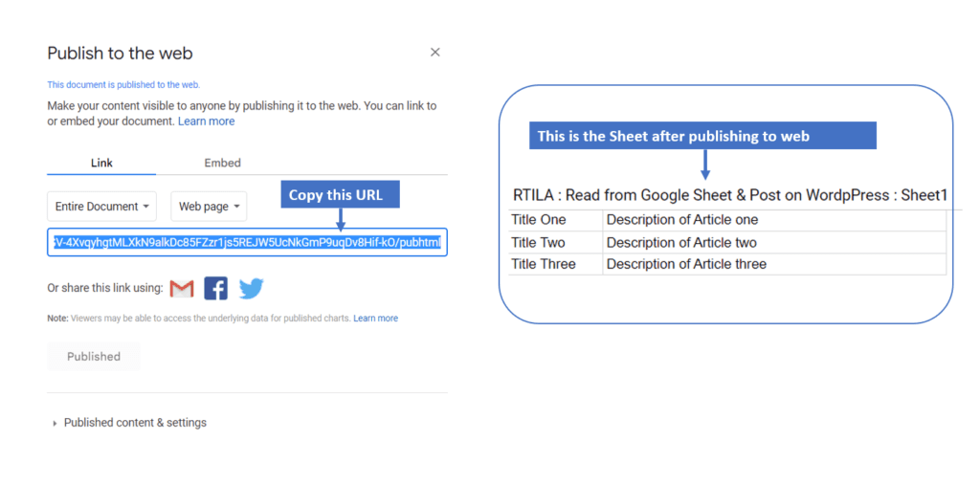Image resolution: width=980 pixels, height=485 pixels.
Task: Select the Title Two cell
Action: click(x=556, y=243)
